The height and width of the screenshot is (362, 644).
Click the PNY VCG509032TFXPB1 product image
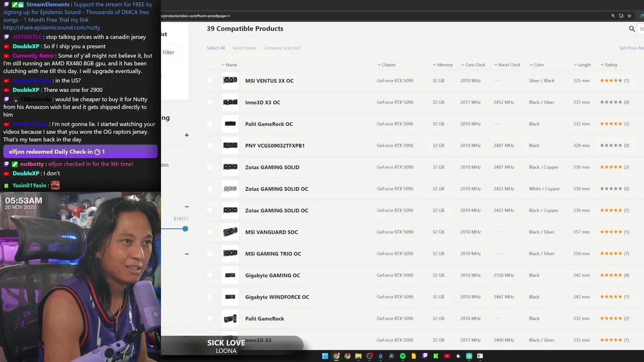point(230,145)
